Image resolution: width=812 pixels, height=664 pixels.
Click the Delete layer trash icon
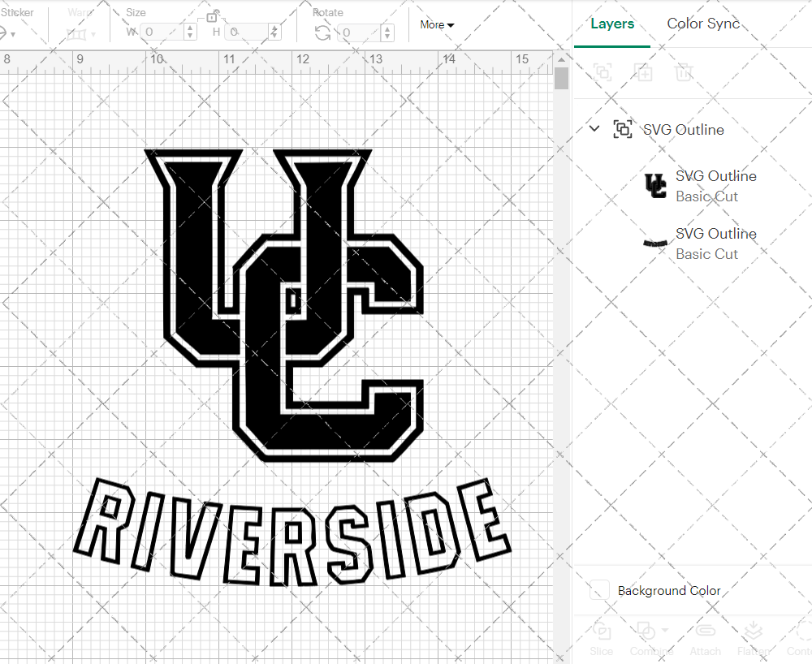684,72
